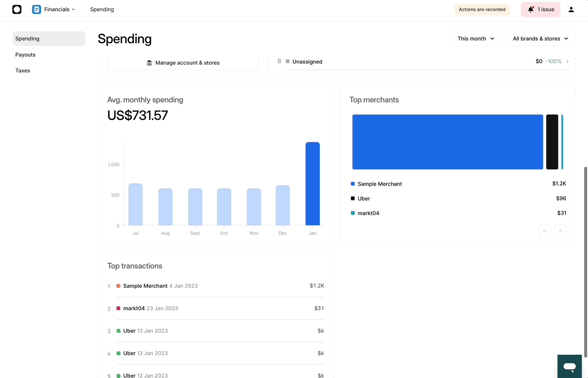
Task: Open the Financials dropdown menu
Action: [59, 9]
